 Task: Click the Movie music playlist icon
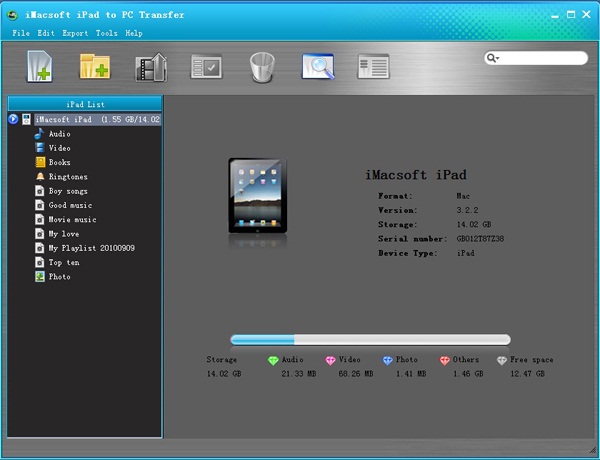coord(40,219)
